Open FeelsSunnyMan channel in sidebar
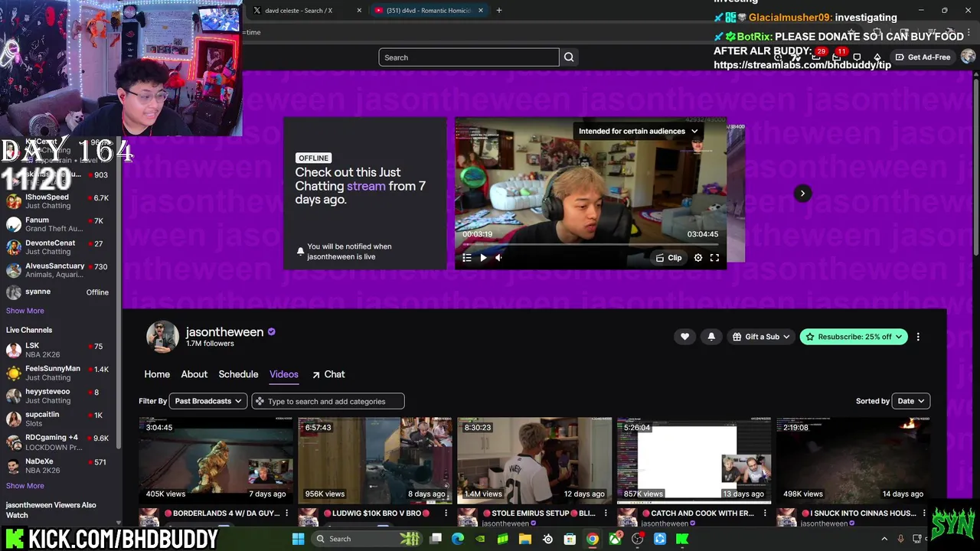Viewport: 980px width, 551px height. [58, 373]
